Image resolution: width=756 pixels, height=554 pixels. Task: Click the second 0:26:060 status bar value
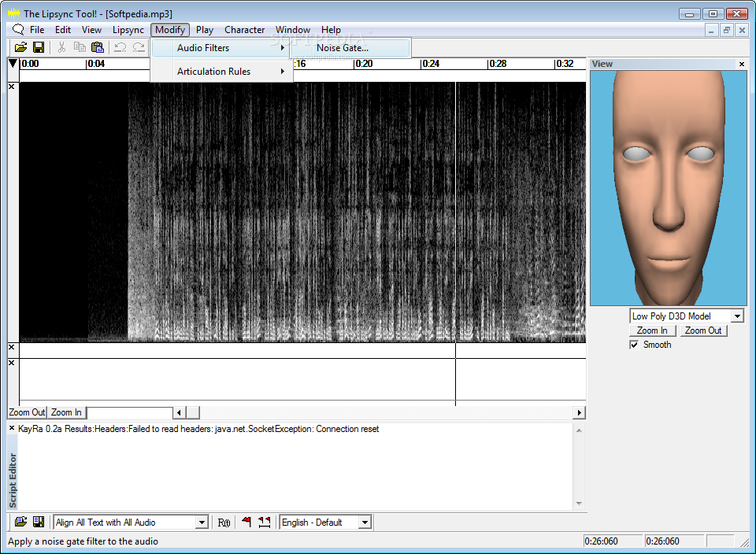(x=662, y=541)
